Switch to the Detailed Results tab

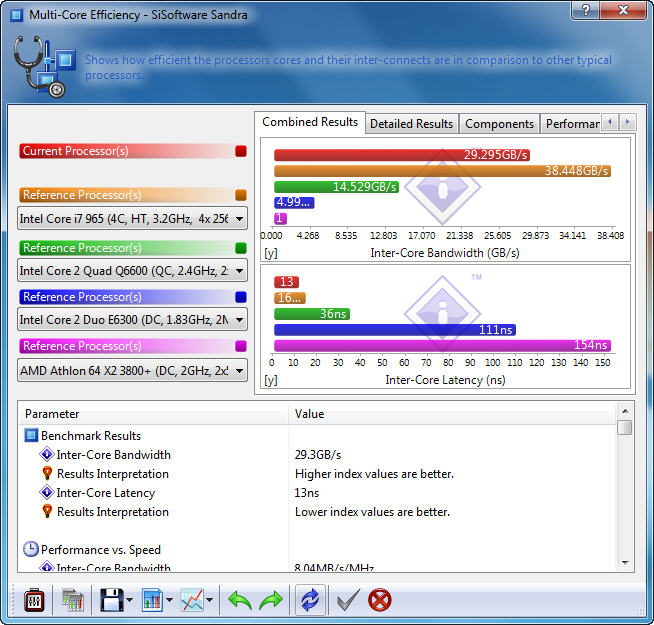412,124
